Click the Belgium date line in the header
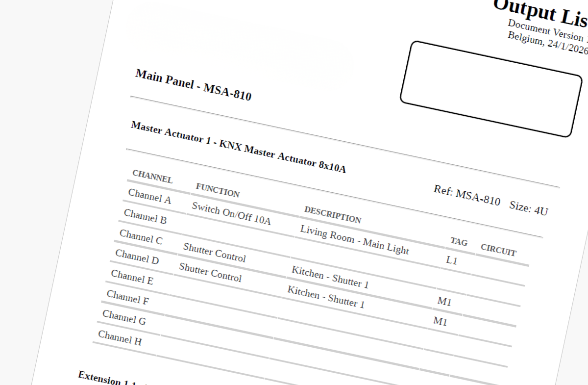This screenshot has width=588, height=385. (x=547, y=44)
